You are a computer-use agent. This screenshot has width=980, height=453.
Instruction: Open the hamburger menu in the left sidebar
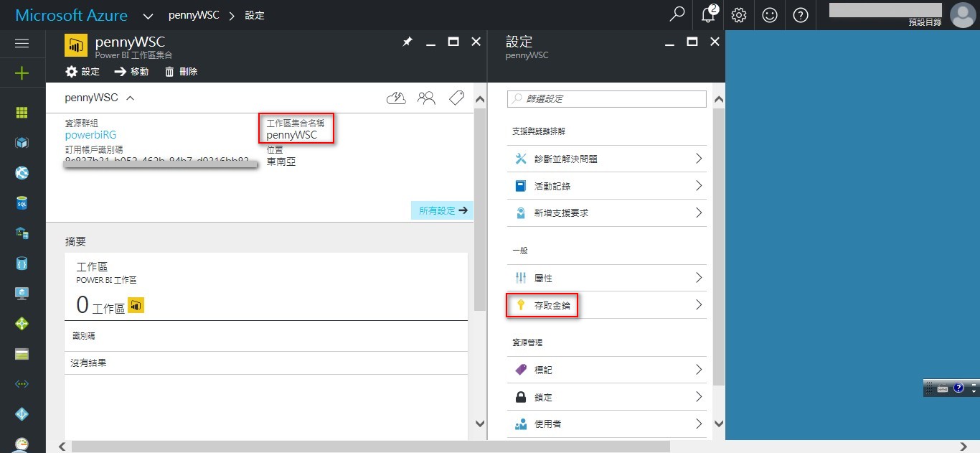(22, 43)
